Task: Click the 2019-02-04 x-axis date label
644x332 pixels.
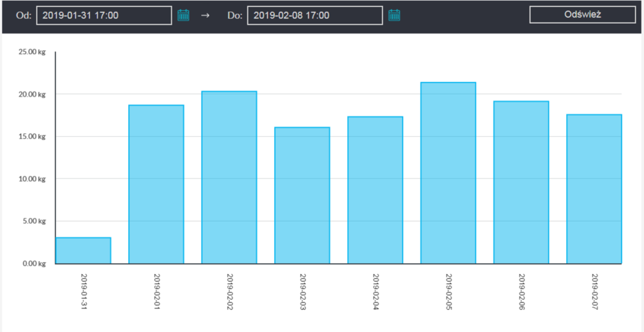Action: point(375,292)
